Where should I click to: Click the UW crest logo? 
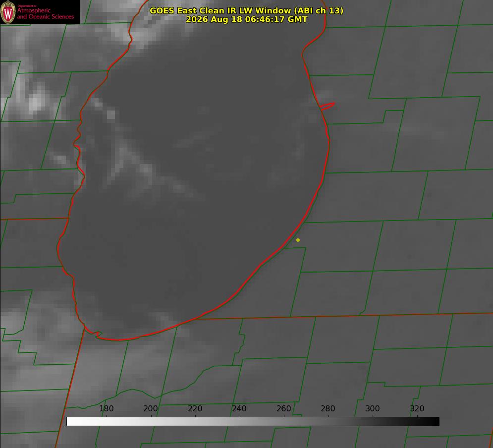point(8,12)
